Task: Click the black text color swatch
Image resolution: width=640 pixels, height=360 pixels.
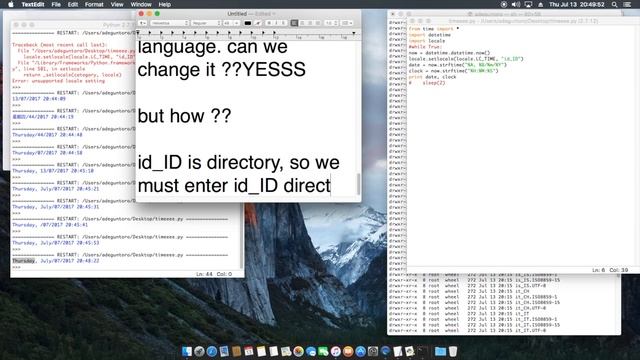Action: [247, 23]
